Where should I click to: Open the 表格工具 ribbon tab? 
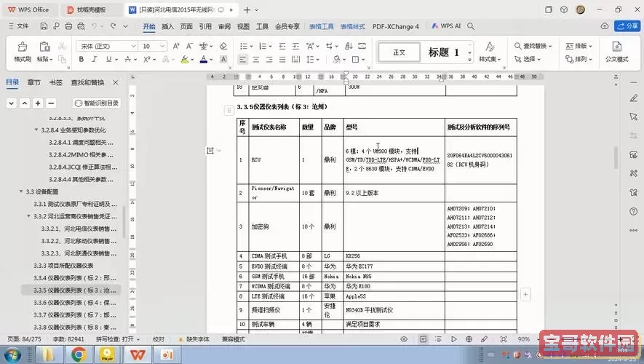pyautogui.click(x=321, y=26)
